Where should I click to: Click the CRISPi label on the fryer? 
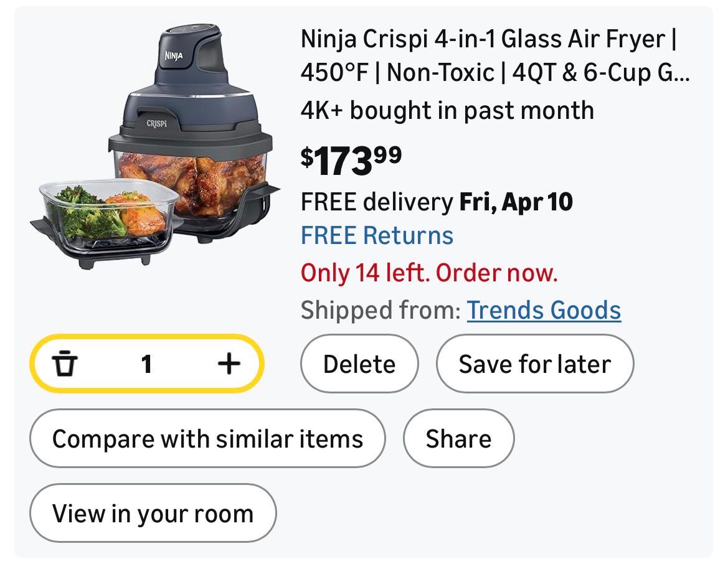coord(156,123)
